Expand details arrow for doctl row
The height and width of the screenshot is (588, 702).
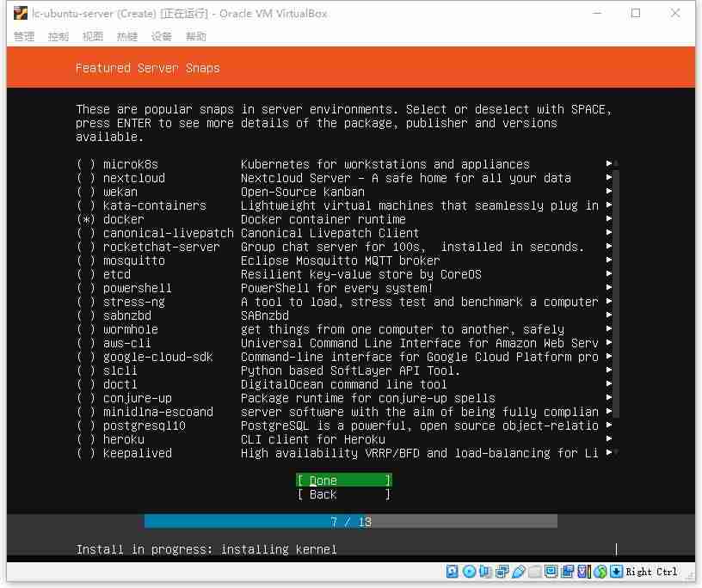608,384
